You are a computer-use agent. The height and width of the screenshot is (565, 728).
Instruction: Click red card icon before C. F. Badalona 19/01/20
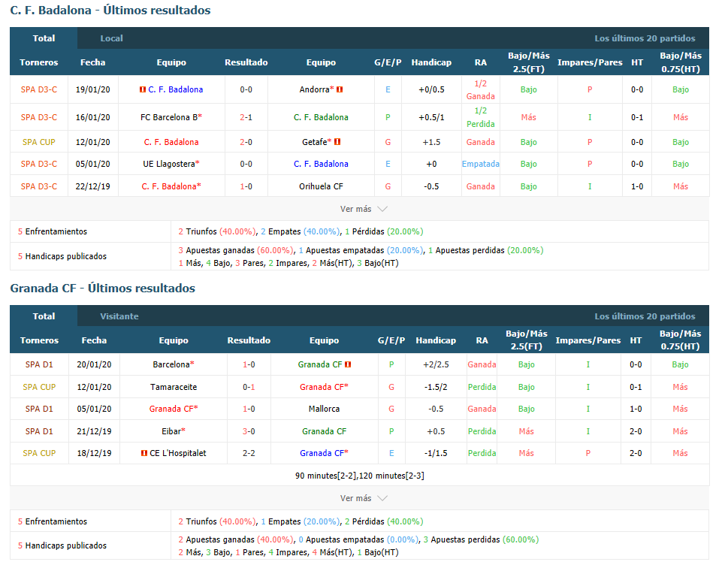[143, 89]
